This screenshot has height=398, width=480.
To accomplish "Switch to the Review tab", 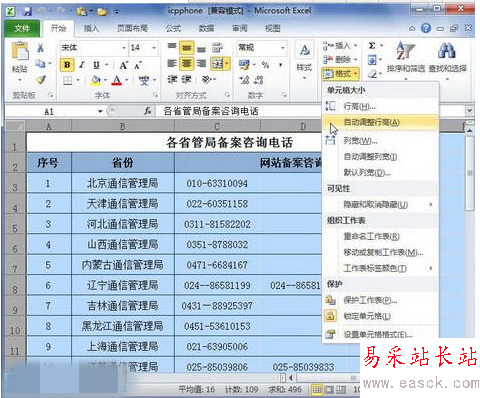I will [240, 28].
